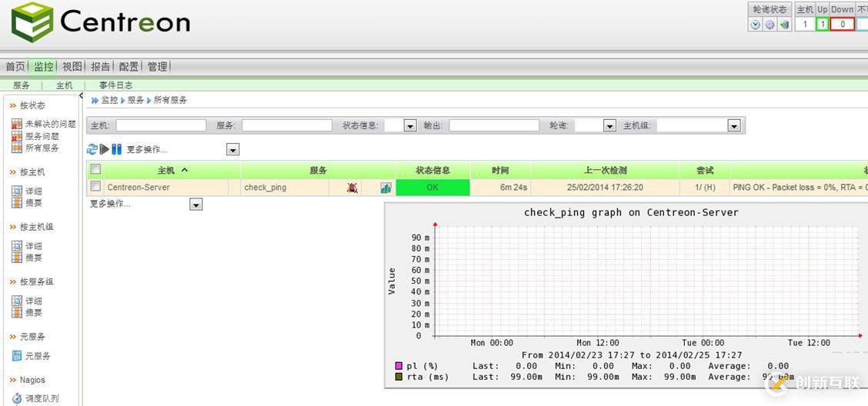
Task: Click the calculator icon beside 元服务
Action: [x=17, y=356]
